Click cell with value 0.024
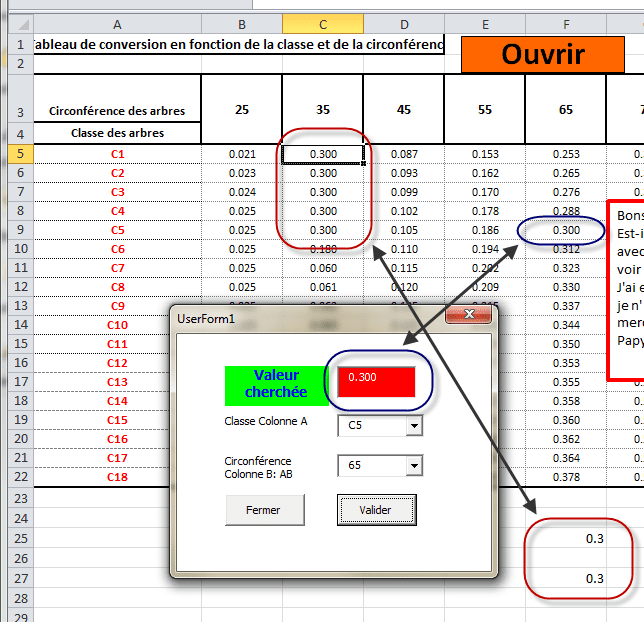Viewport: 644px width, 622px height. click(242, 192)
